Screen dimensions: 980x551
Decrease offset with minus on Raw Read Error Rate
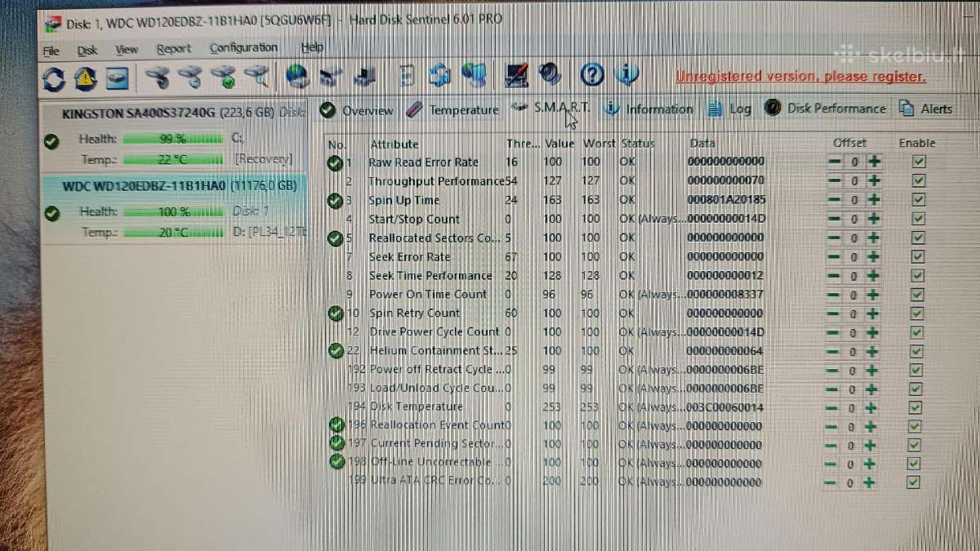pos(834,162)
